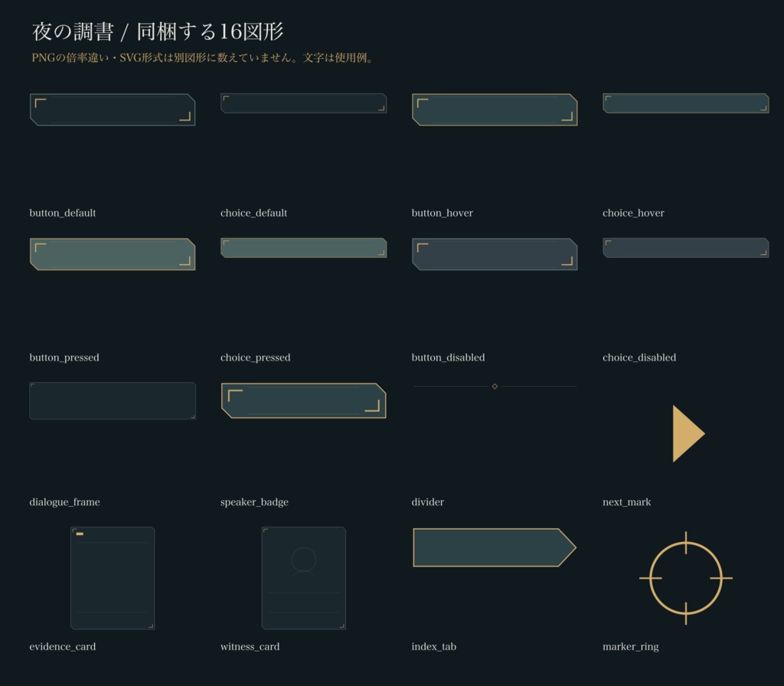Select the choice_hover frame graphic
This screenshot has width=784, height=686.
pyautogui.click(x=685, y=103)
